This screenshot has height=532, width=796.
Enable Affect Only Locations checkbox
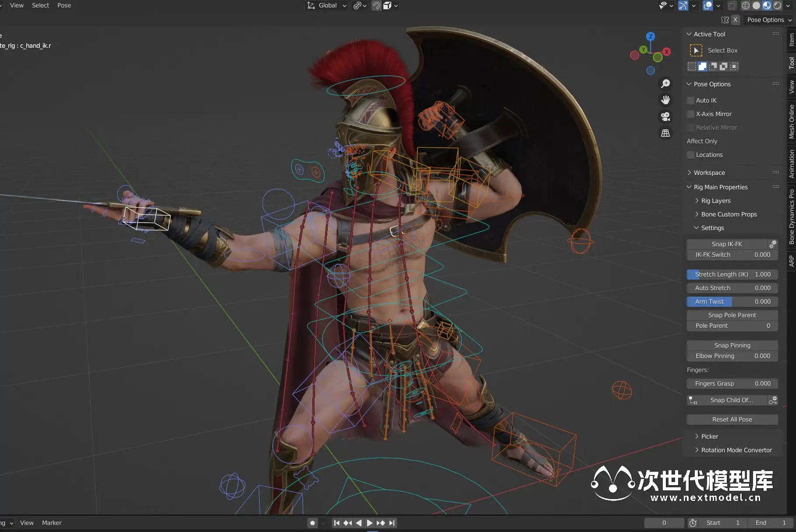tap(691, 155)
